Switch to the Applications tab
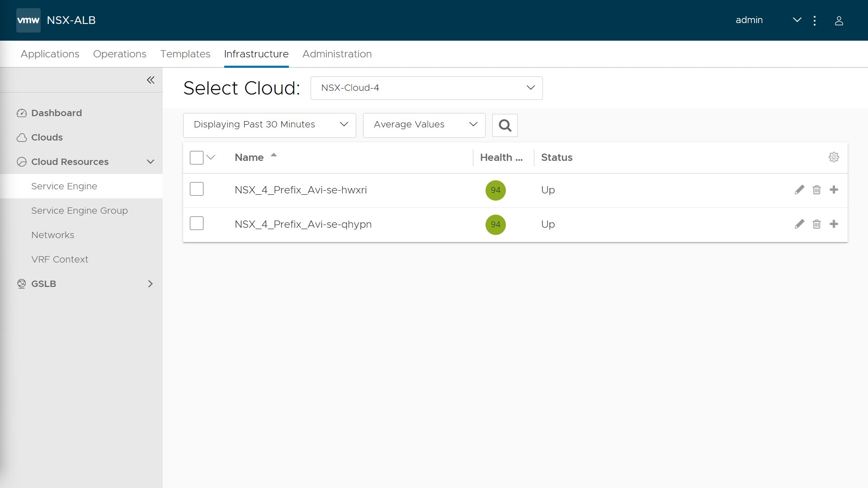This screenshot has height=488, width=868. pyautogui.click(x=50, y=54)
